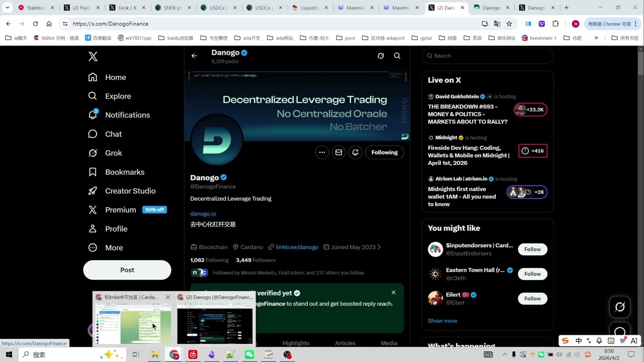Screen dimensions: 644x362
Task: Click back arrow beside Danogo header
Action: pyautogui.click(x=194, y=56)
